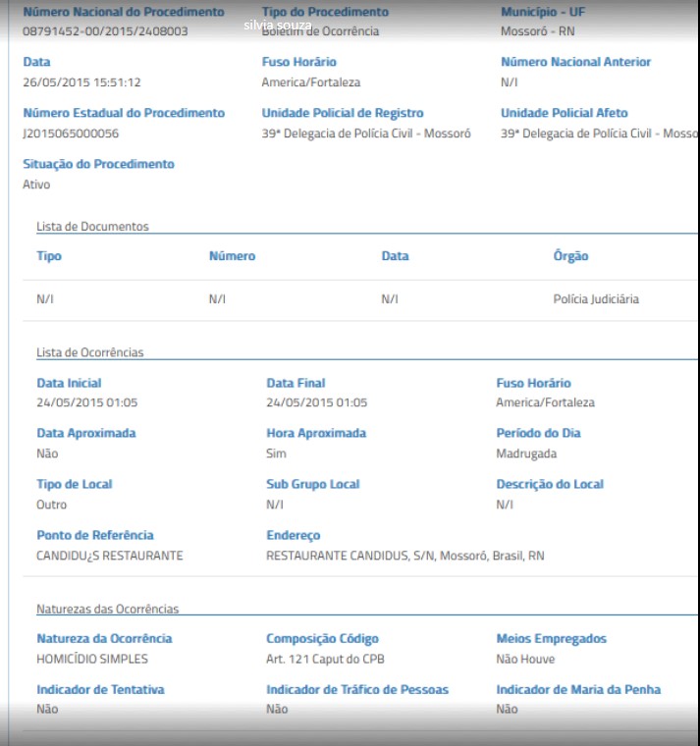Select the procedure number 08791452-00/2015/2408003
This screenshot has width=700, height=746.
coord(105,31)
